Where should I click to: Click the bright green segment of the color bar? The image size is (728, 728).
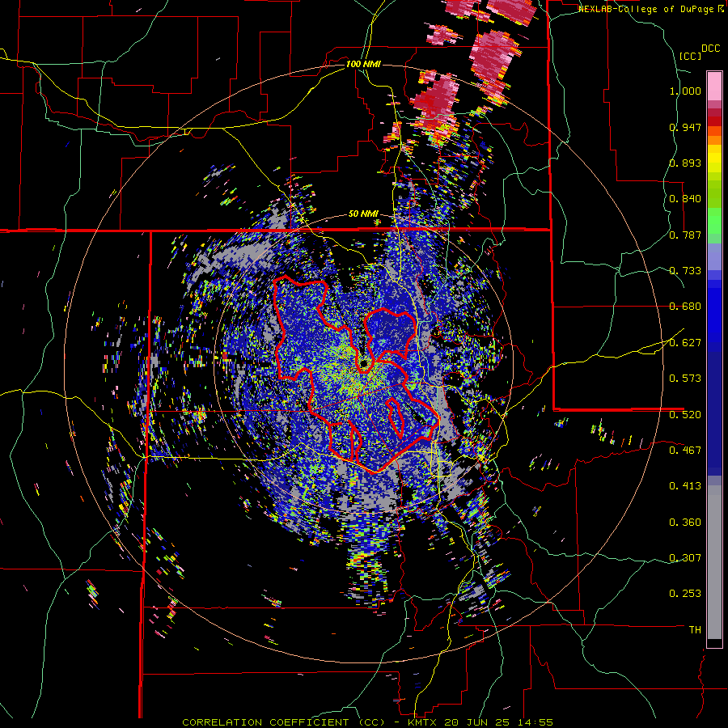(x=714, y=221)
